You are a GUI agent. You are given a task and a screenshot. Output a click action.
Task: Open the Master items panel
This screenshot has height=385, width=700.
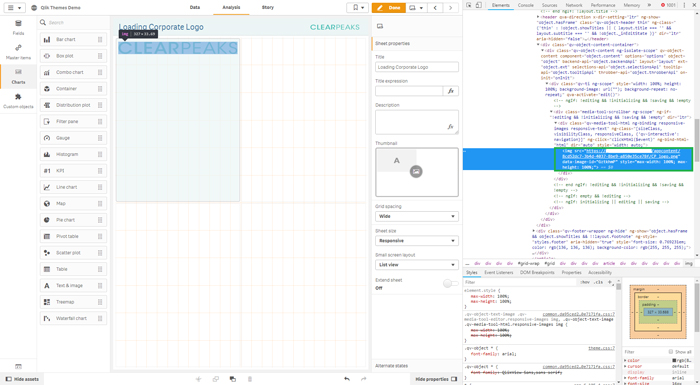click(18, 52)
